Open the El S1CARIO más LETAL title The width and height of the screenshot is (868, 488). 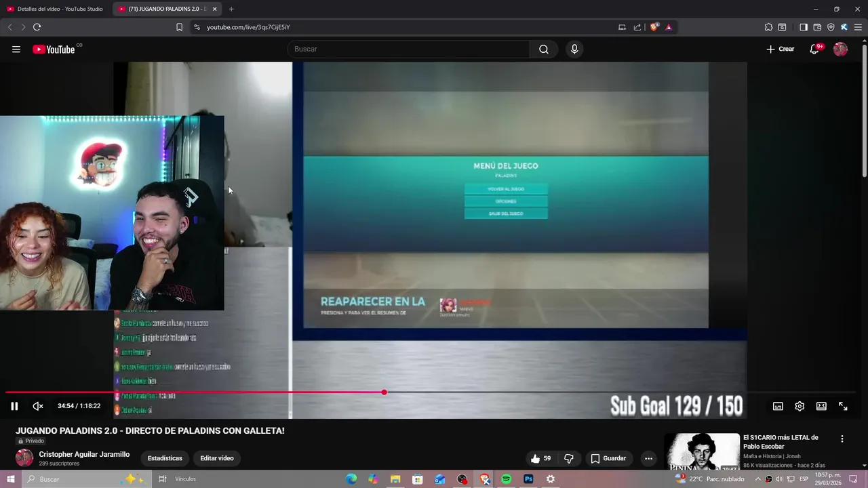781,442
